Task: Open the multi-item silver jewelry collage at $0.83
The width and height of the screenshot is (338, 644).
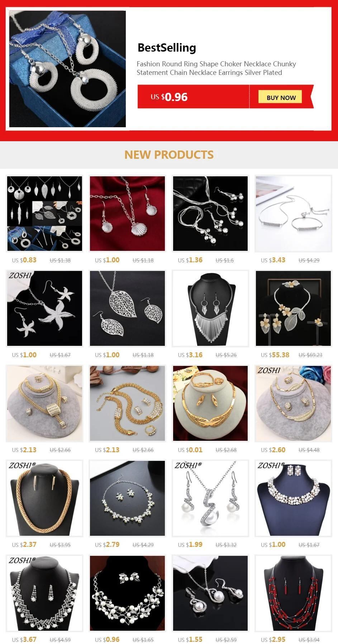Action: tap(44, 214)
